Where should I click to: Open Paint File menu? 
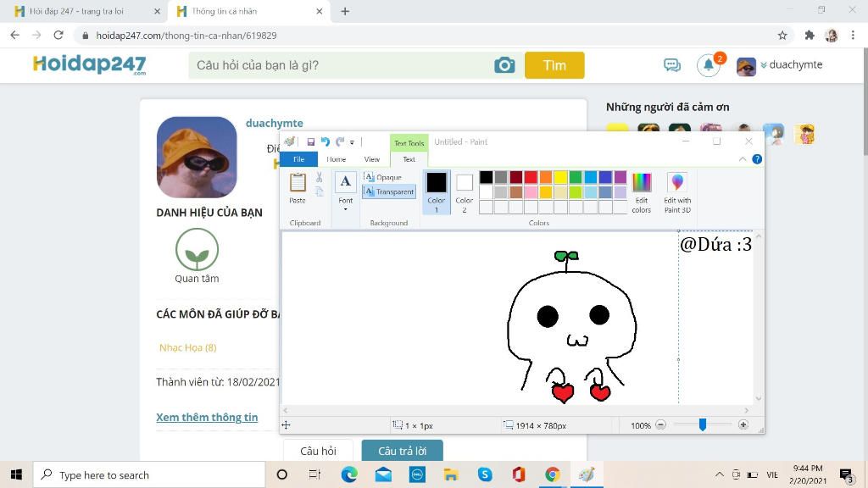(298, 159)
